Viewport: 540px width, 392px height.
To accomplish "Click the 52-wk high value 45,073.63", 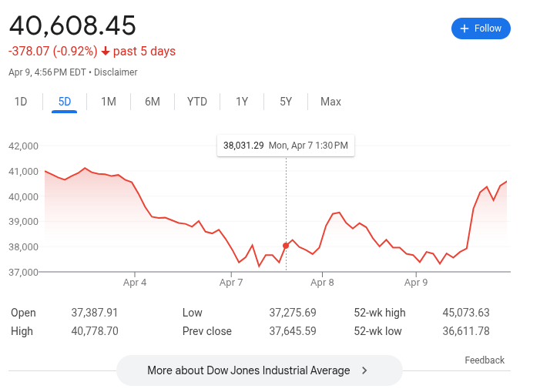I will click(466, 313).
